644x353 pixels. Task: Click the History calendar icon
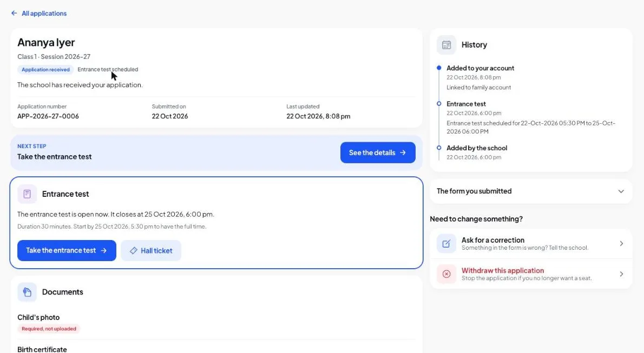(446, 45)
